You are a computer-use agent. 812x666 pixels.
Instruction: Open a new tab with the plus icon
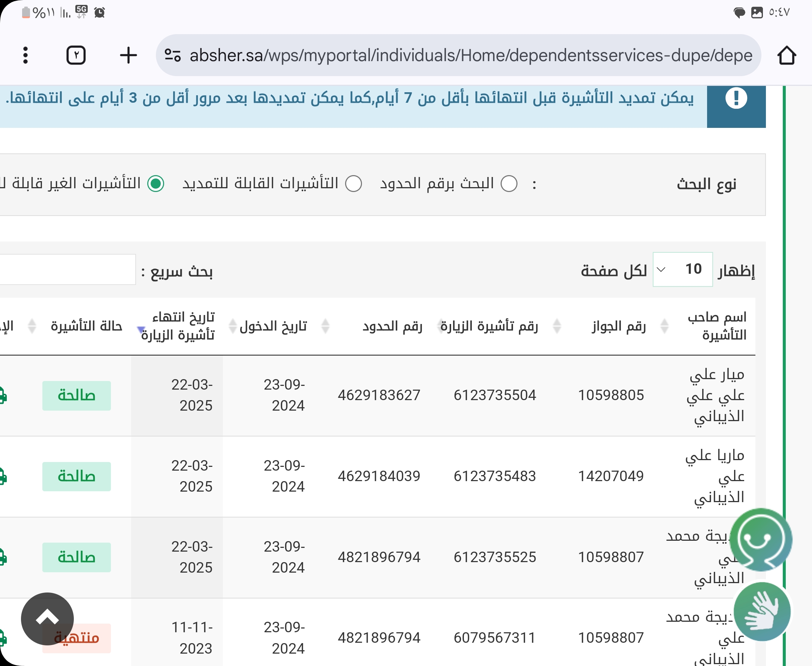click(128, 55)
